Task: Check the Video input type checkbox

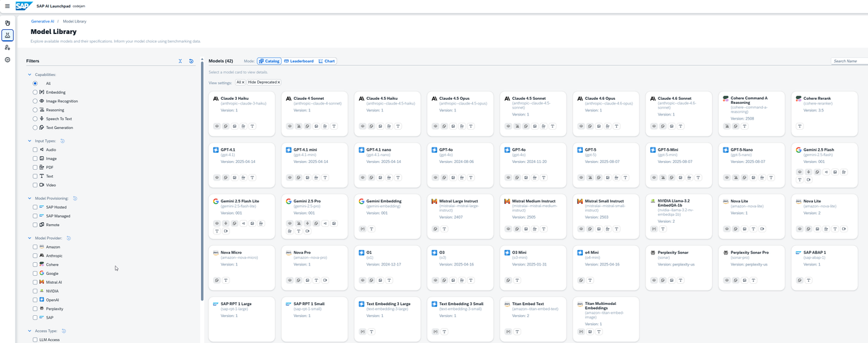Action: click(x=35, y=185)
